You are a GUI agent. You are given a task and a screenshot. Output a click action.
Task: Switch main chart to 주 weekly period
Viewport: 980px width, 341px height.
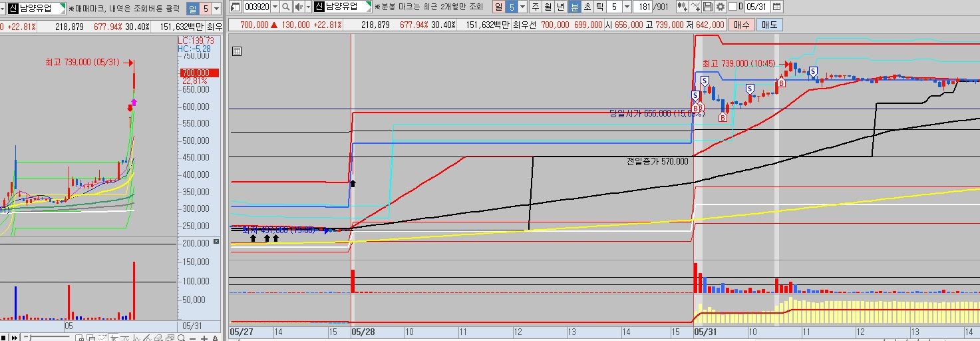(x=536, y=7)
